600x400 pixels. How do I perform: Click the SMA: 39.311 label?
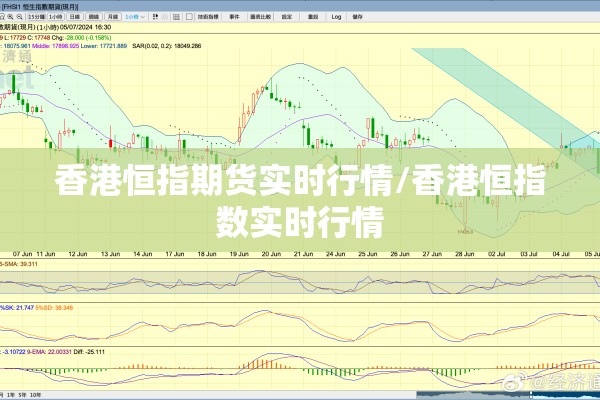(21, 264)
